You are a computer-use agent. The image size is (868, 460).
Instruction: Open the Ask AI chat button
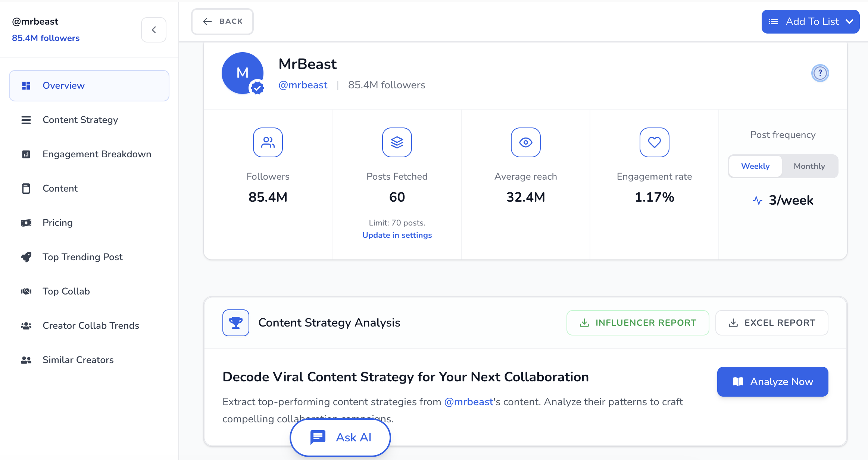tap(340, 437)
